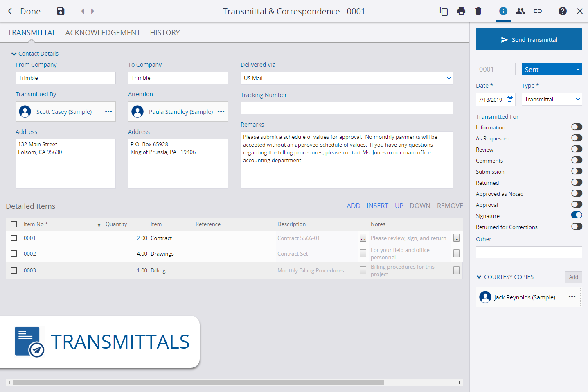Click Paula Standley avatar icon
588x392 pixels.
[137, 111]
